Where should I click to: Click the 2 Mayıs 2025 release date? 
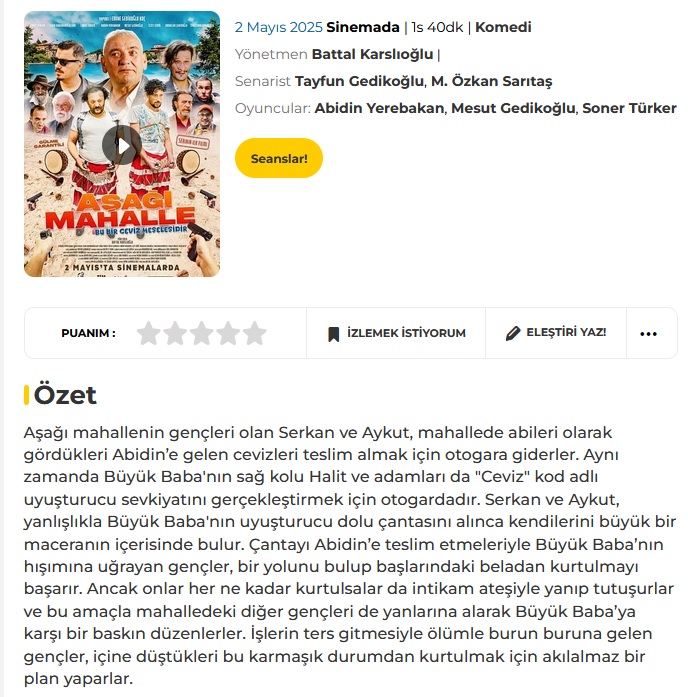[279, 27]
